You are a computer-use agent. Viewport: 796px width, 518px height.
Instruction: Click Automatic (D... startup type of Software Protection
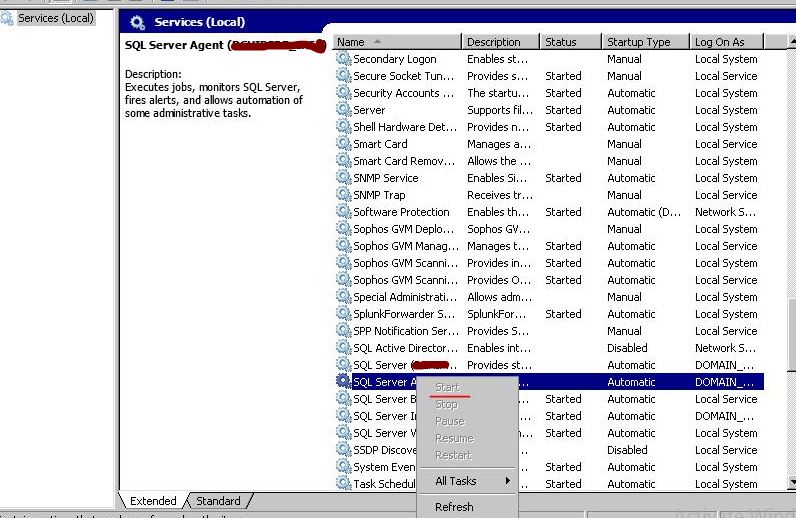644,212
